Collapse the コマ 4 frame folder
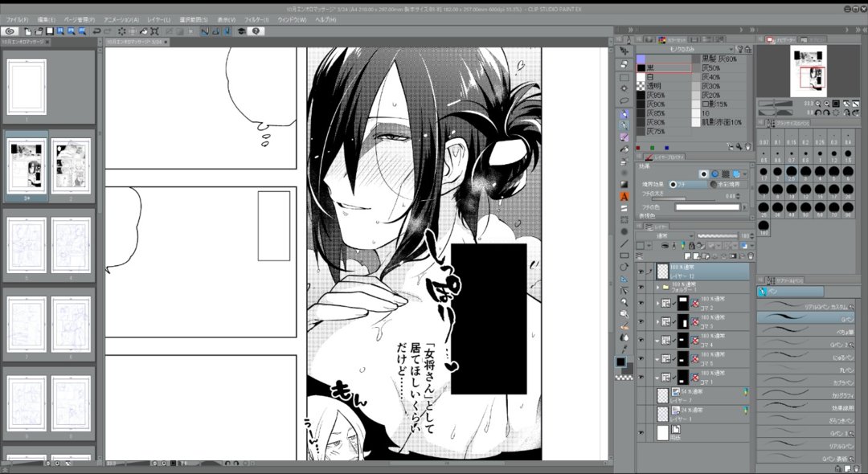The height and width of the screenshot is (474, 868). coord(657,341)
